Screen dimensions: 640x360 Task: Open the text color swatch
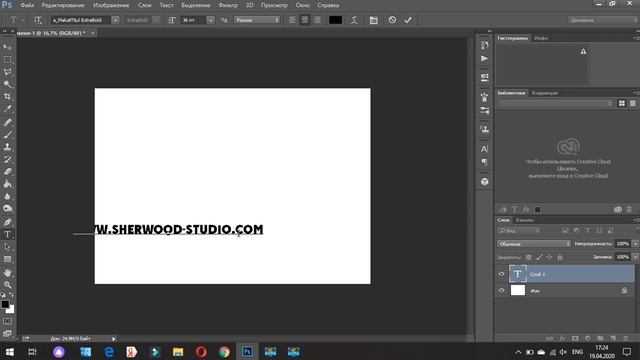tap(336, 20)
